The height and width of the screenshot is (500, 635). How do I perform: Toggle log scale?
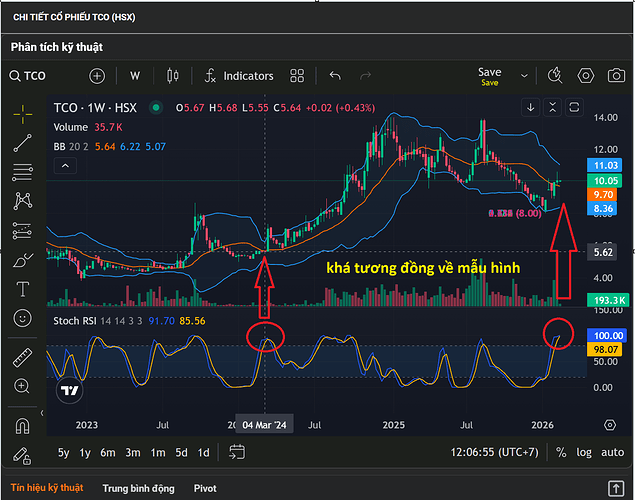click(x=584, y=452)
